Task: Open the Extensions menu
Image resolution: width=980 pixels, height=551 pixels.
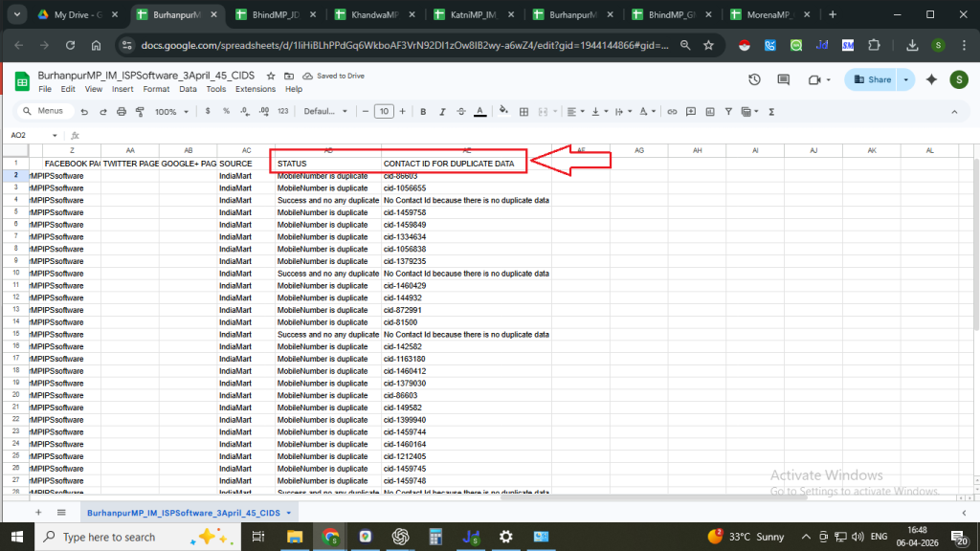Action: coord(255,89)
